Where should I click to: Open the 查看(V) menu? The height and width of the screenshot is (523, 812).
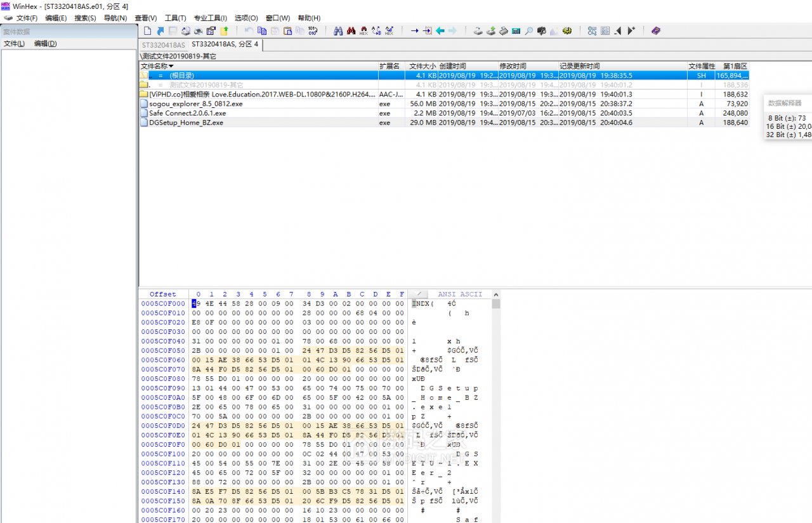point(145,18)
